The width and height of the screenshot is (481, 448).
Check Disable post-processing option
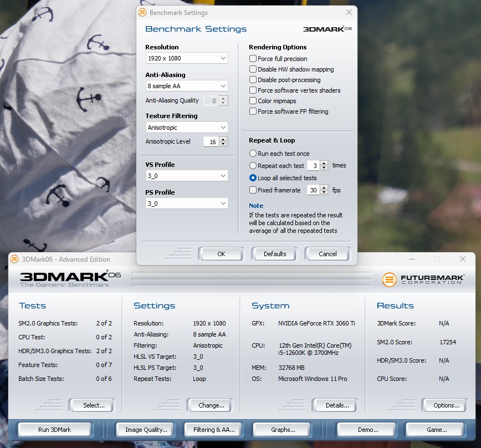pyautogui.click(x=253, y=80)
